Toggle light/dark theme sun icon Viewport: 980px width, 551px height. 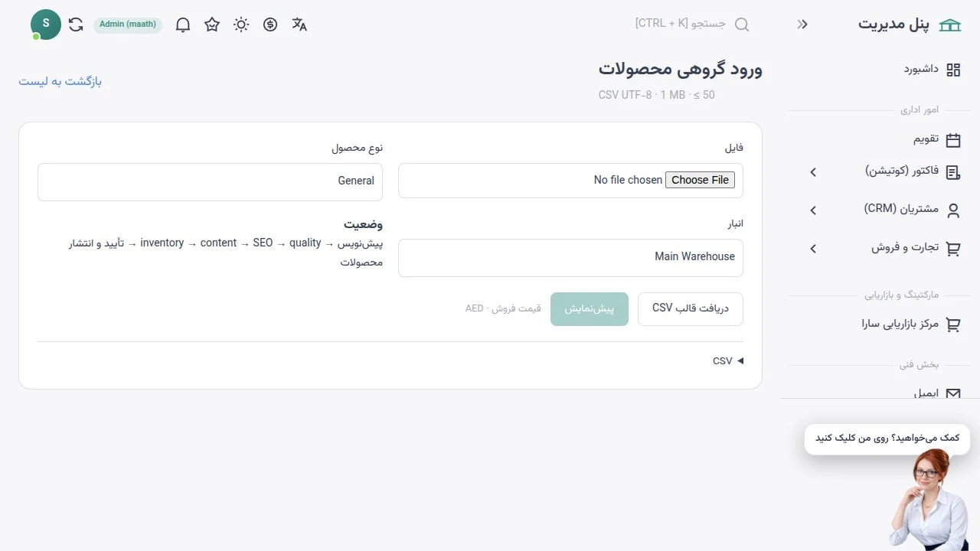click(x=241, y=24)
